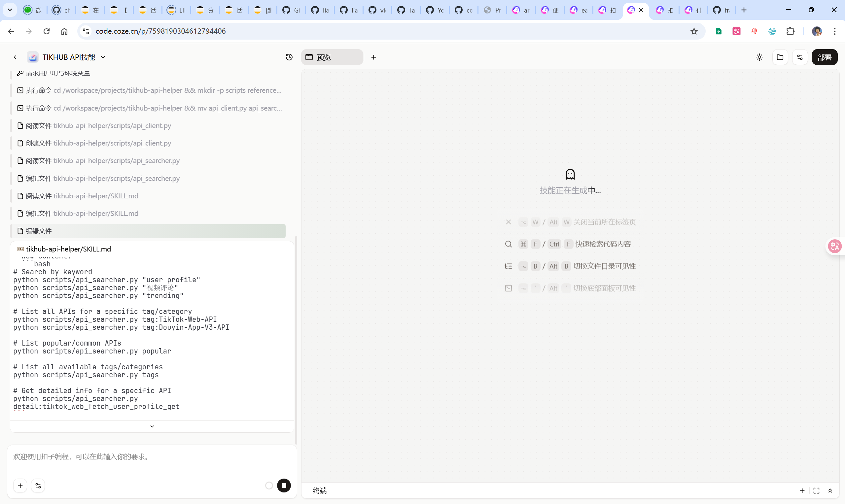Open a new browser tab

pyautogui.click(x=744, y=10)
